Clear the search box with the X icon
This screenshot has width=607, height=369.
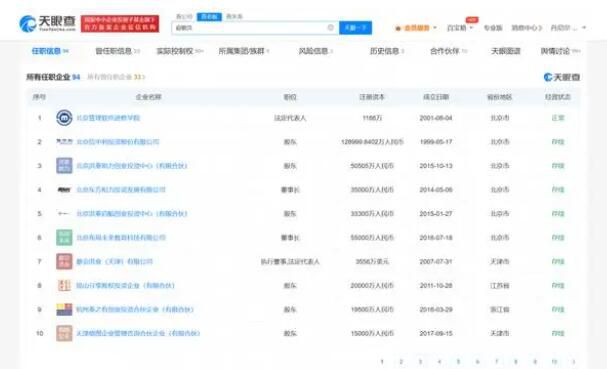tap(331, 27)
